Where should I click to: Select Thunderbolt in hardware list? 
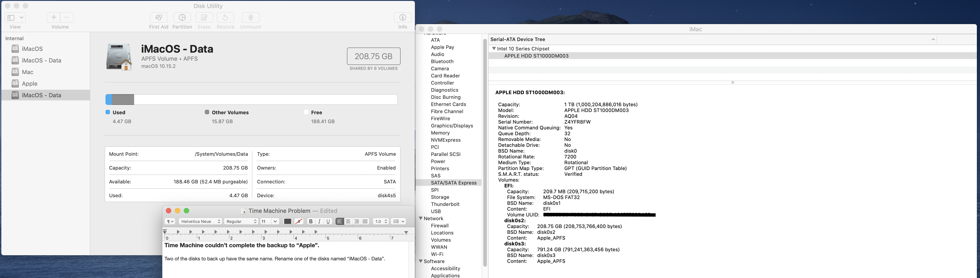coord(445,204)
